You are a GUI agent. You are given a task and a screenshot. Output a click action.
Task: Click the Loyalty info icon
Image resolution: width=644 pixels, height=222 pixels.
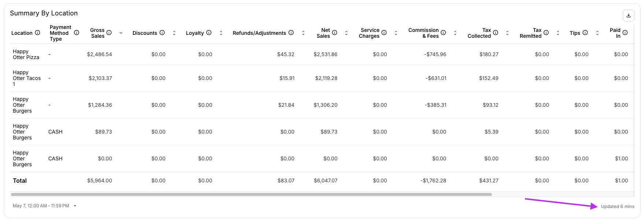tap(209, 33)
